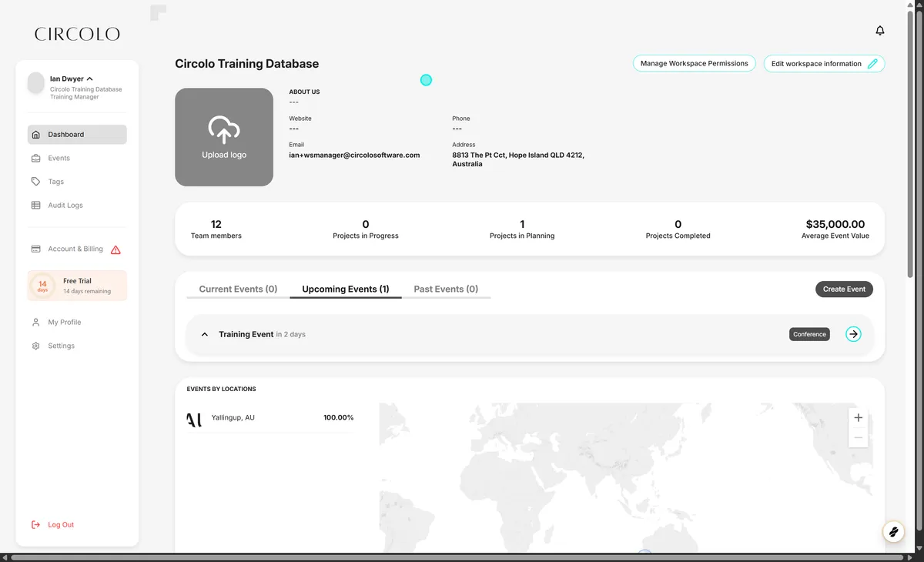Open My Profile page

(x=77, y=323)
